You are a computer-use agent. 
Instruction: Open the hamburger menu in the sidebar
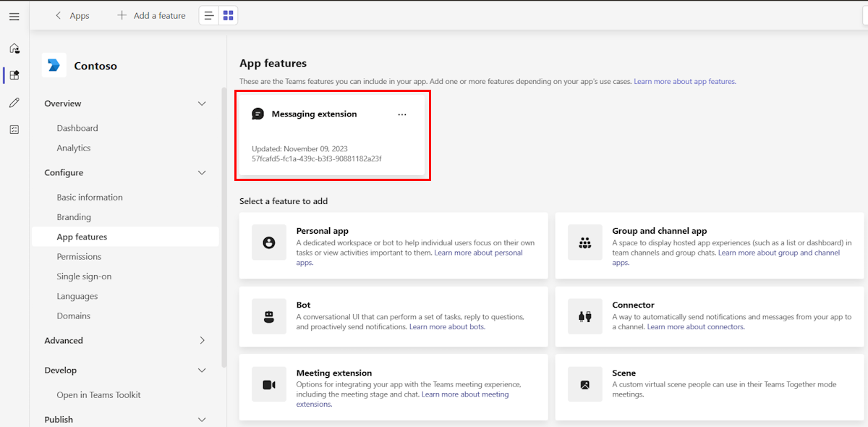click(x=14, y=16)
